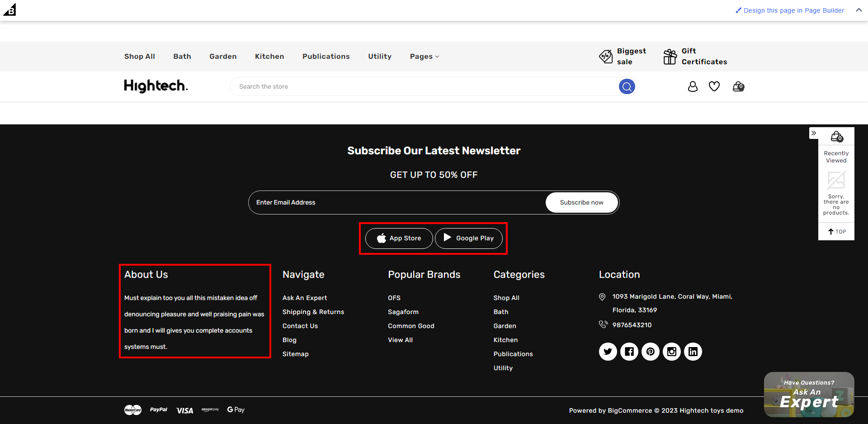Visit the Twitter social profile
Viewport: 868px width, 424px height.
[608, 352]
